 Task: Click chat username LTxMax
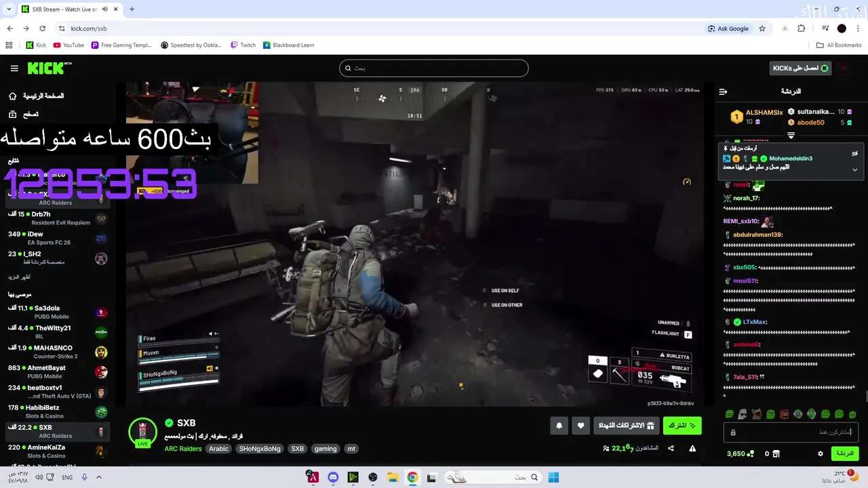[x=754, y=322]
